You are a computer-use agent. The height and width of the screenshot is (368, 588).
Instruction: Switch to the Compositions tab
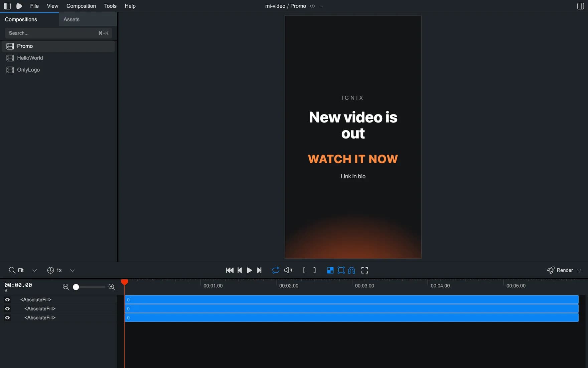[29, 19]
